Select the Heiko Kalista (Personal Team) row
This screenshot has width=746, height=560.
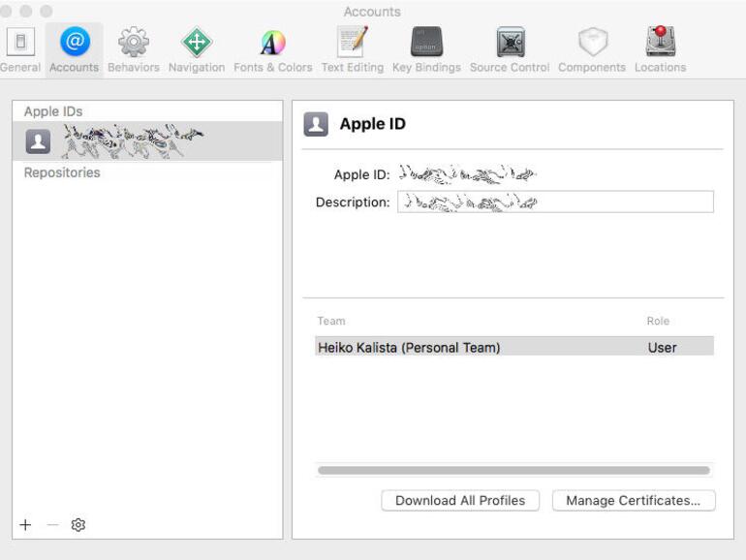514,347
